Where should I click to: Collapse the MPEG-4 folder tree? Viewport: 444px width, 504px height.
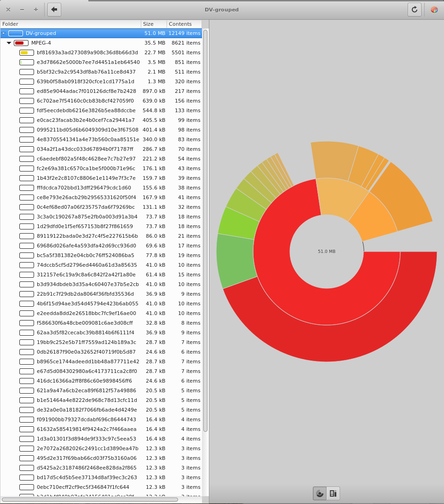[x=9, y=43]
